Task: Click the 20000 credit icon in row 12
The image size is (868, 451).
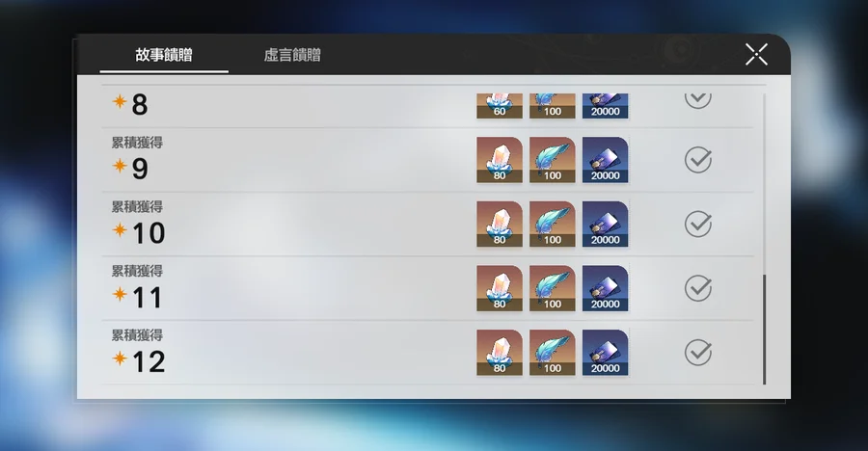Action: point(605,353)
